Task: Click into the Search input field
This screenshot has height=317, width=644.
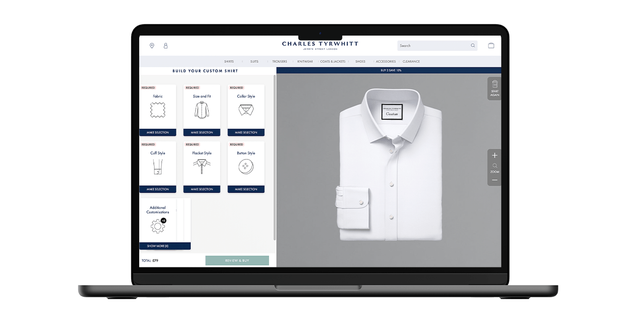Action: coord(431,46)
